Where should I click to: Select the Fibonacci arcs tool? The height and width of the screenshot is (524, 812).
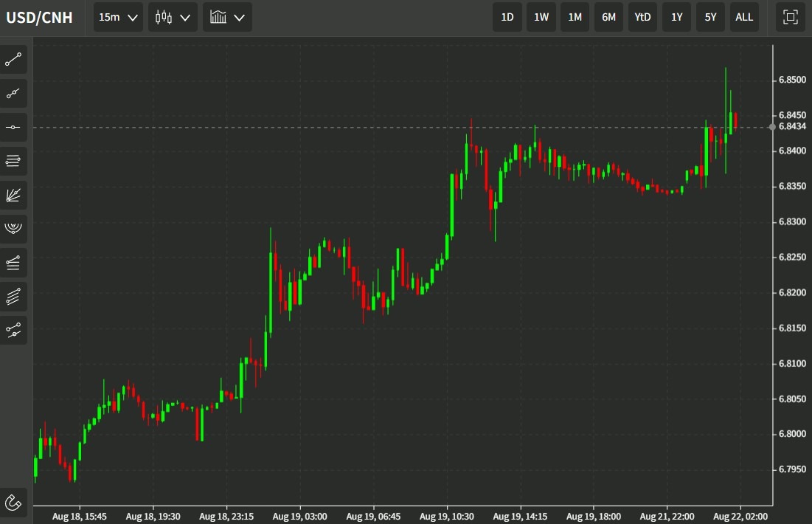tap(13, 229)
